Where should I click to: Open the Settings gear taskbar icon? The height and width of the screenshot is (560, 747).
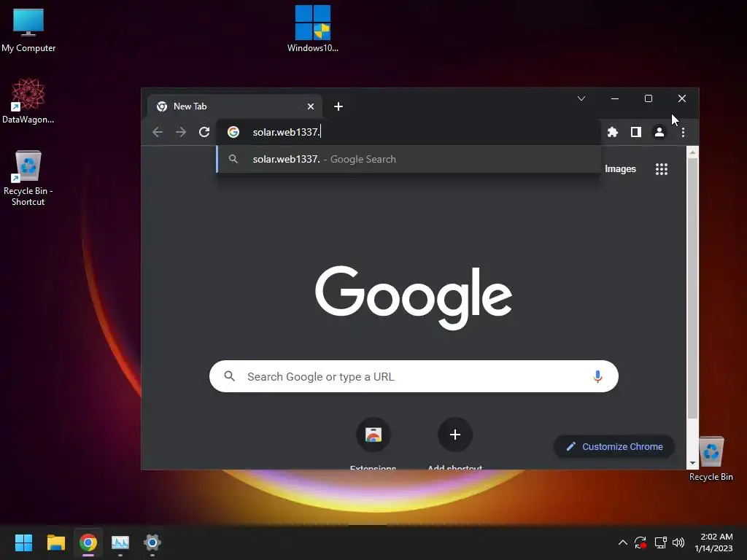tap(152, 542)
